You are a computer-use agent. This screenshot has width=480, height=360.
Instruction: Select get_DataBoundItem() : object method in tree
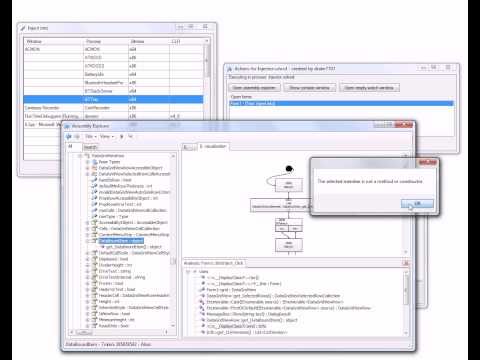click(134, 247)
